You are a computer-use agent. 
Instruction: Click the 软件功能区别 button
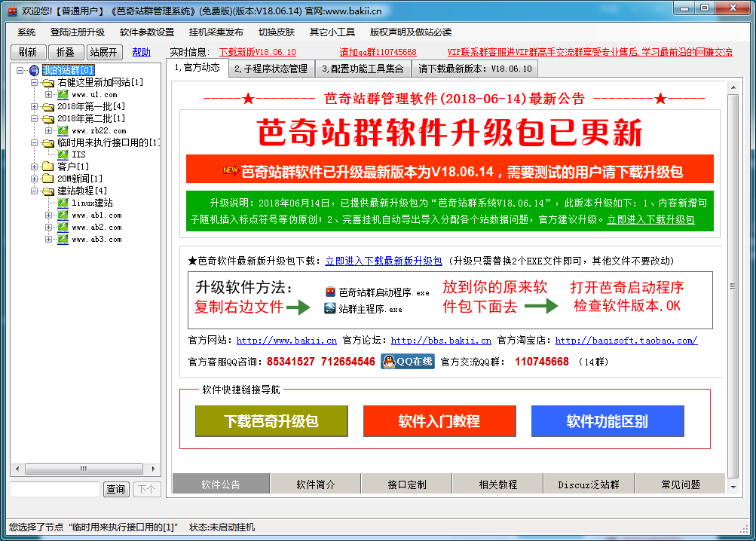[608, 421]
